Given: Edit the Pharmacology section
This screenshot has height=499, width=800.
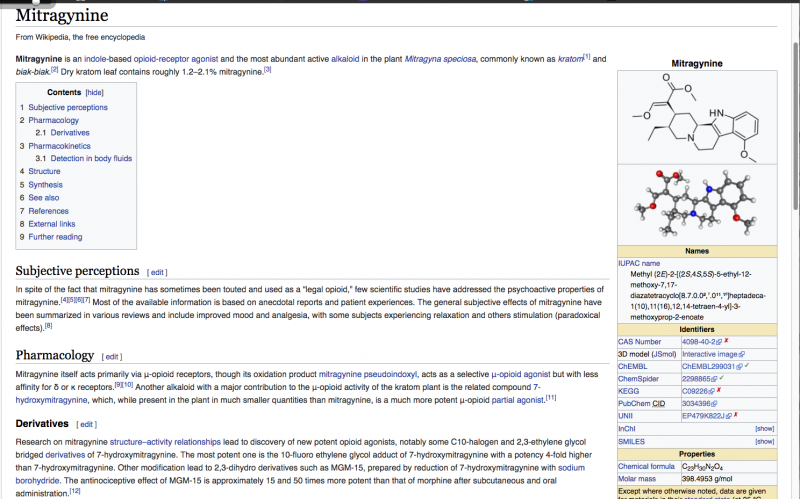Looking at the screenshot, I should click(x=113, y=356).
